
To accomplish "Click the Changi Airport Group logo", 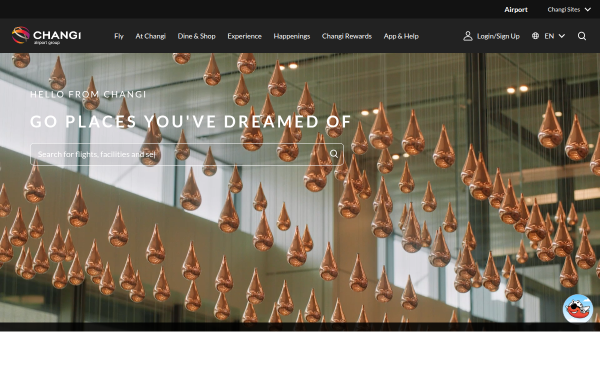I will coord(46,36).
